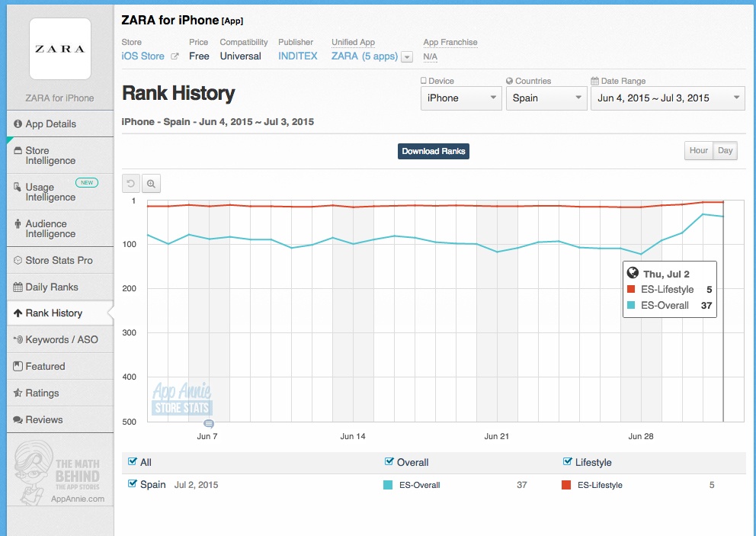756x536 pixels.
Task: Switch chart granularity to Hour
Action: (699, 150)
